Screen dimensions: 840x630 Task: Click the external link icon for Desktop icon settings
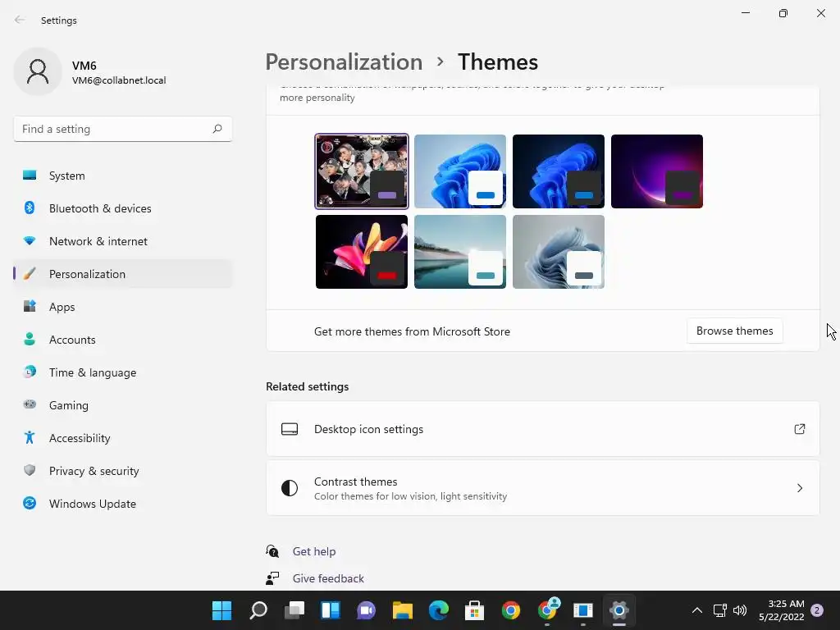point(799,429)
